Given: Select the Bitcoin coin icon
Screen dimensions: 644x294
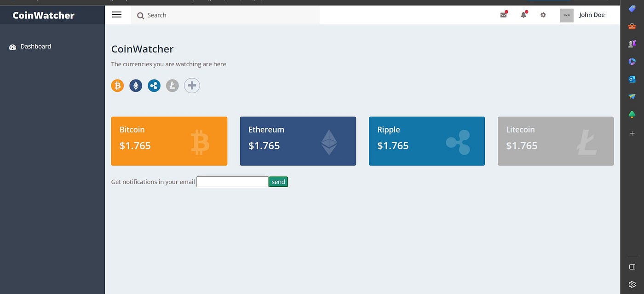Looking at the screenshot, I should [117, 85].
